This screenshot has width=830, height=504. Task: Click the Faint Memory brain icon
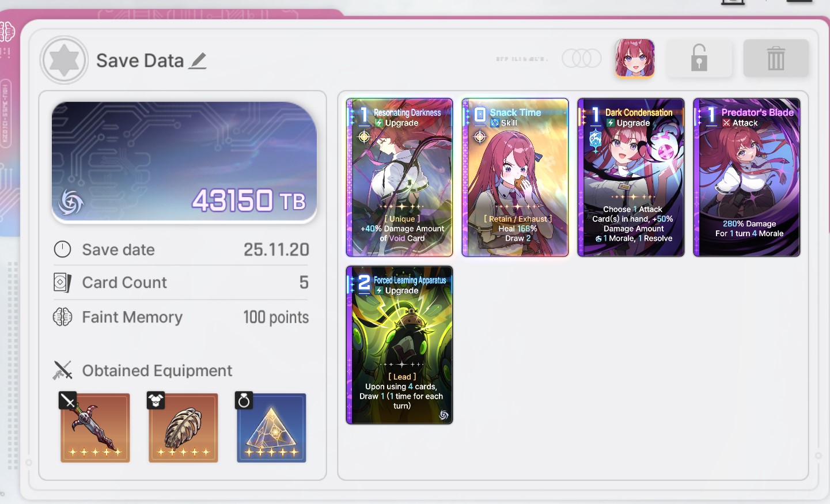[62, 317]
